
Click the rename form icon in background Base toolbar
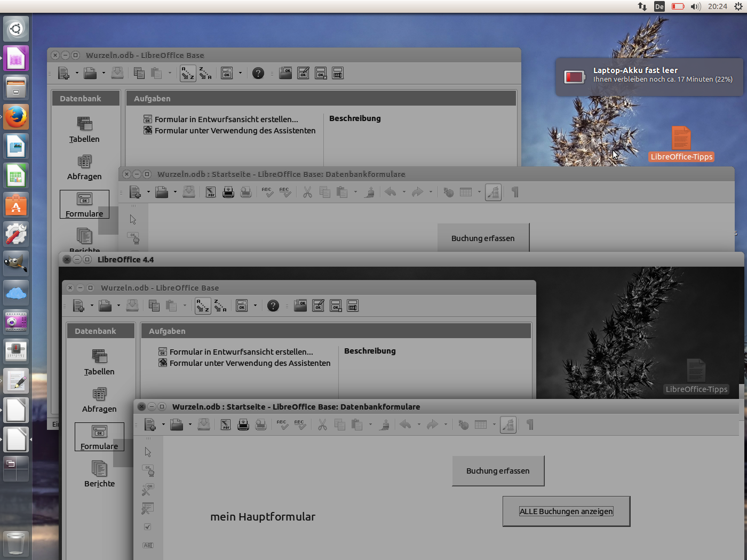338,73
